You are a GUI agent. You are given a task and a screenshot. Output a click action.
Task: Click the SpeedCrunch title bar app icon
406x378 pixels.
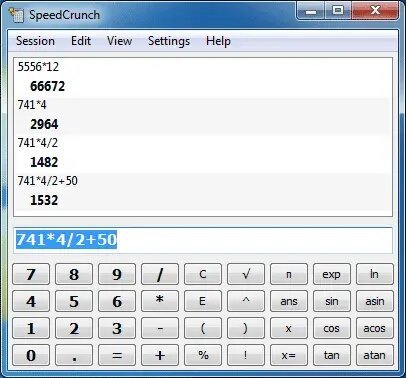click(16, 15)
